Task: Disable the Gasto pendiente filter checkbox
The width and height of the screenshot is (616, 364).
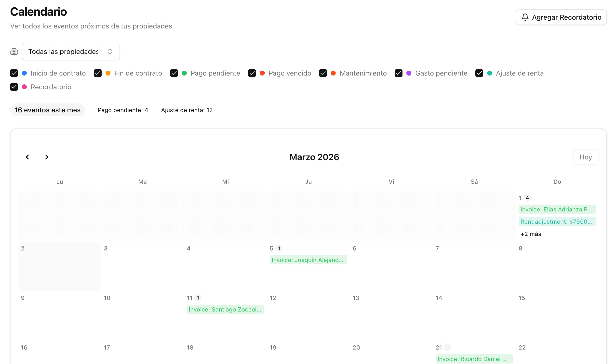Action: coord(399,73)
